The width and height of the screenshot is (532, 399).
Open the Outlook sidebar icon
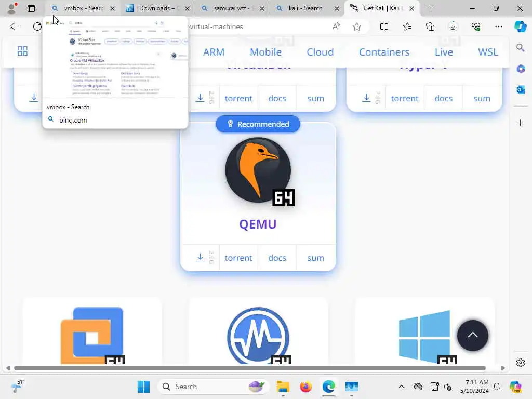pyautogui.click(x=521, y=89)
